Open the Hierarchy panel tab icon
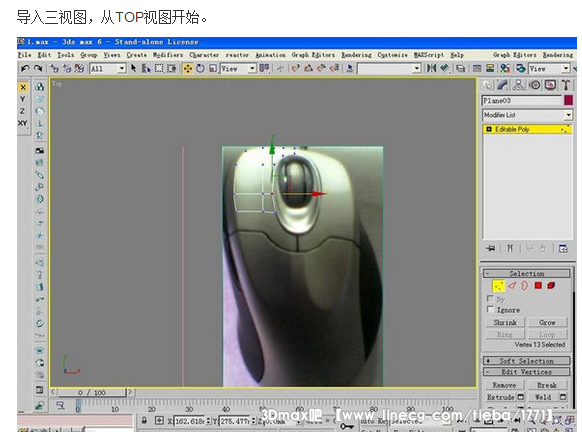 click(x=518, y=85)
